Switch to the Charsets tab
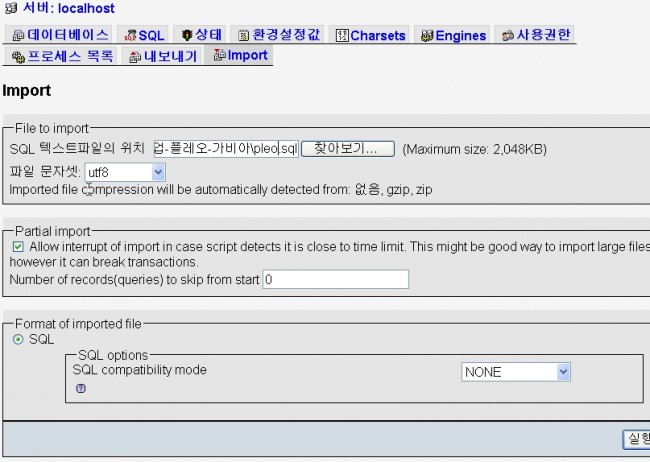650x462 pixels. tap(369, 35)
